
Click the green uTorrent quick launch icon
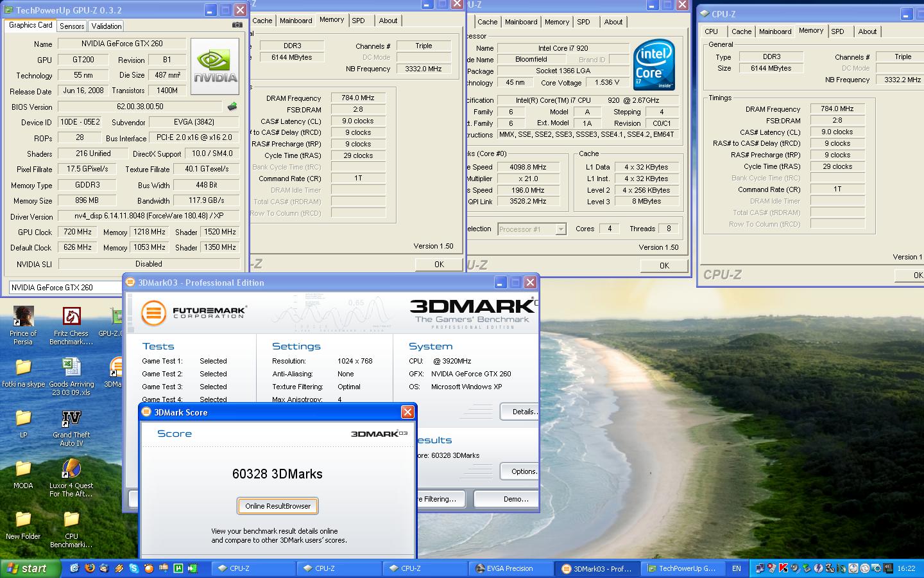[178, 568]
